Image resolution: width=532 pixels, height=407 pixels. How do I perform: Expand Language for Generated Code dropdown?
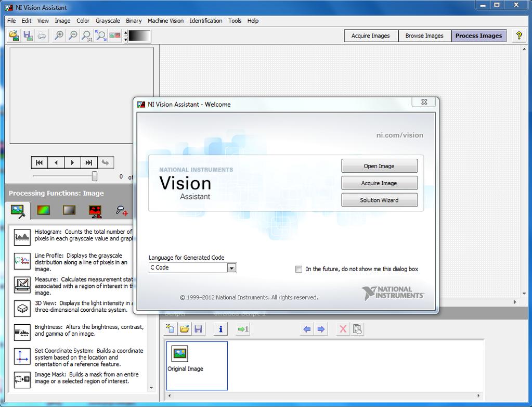pyautogui.click(x=231, y=268)
